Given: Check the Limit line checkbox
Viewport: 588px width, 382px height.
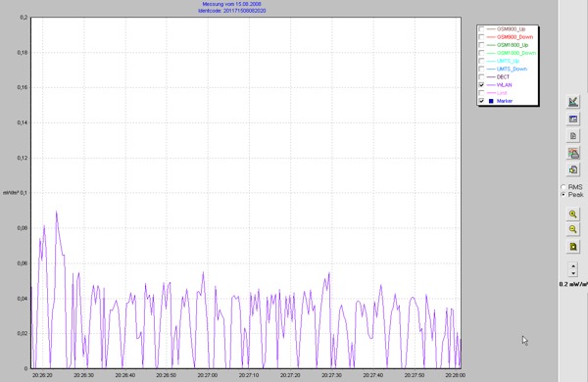Looking at the screenshot, I should pos(481,93).
